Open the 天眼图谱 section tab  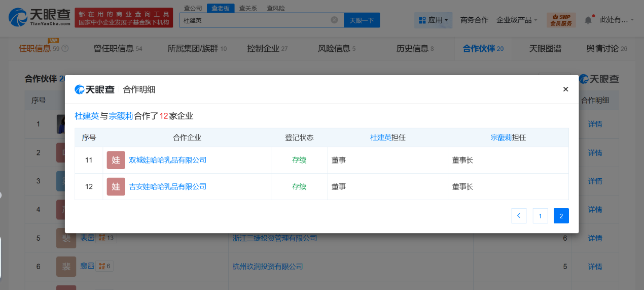pos(545,49)
